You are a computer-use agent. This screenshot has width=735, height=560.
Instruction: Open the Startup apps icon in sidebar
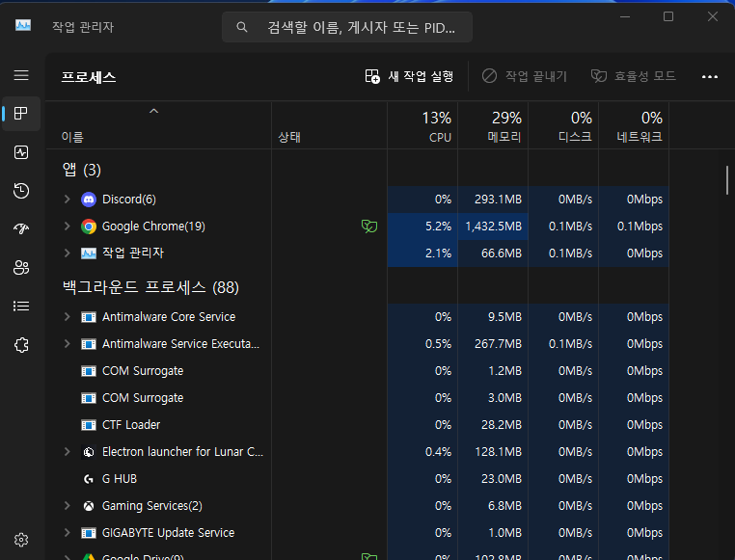point(21,228)
